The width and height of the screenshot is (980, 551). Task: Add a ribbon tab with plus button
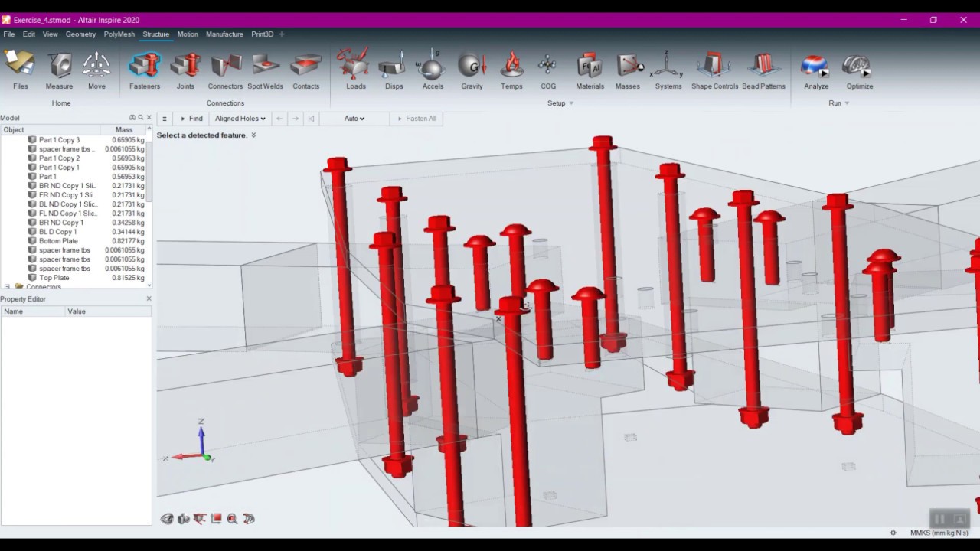[x=282, y=34]
